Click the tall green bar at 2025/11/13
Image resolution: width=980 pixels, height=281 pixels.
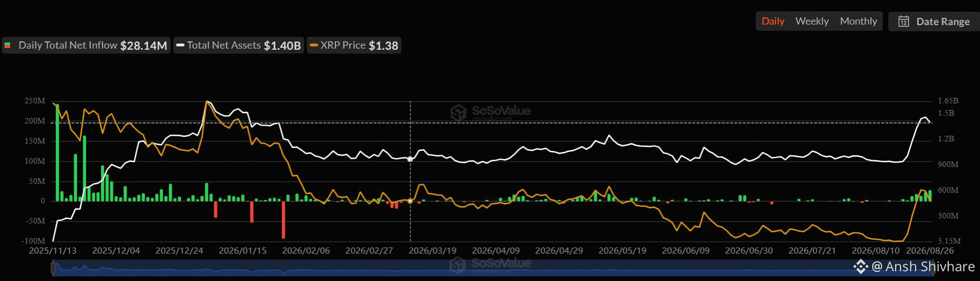(57, 153)
